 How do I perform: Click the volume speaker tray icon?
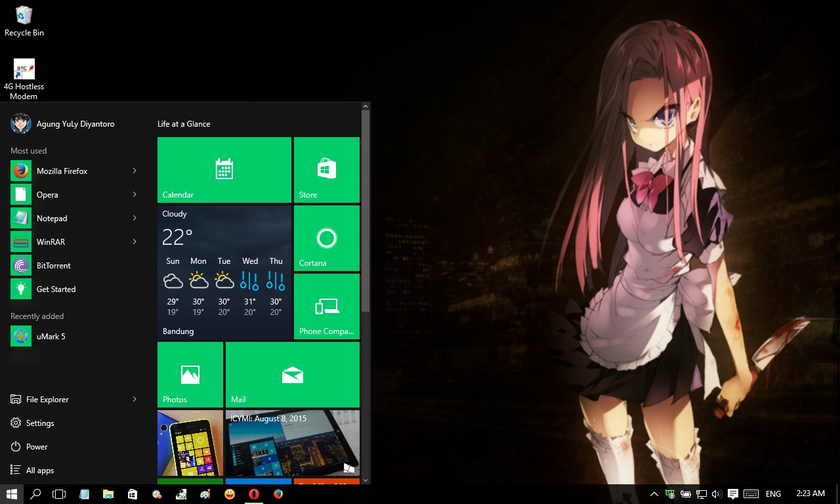coord(717,494)
